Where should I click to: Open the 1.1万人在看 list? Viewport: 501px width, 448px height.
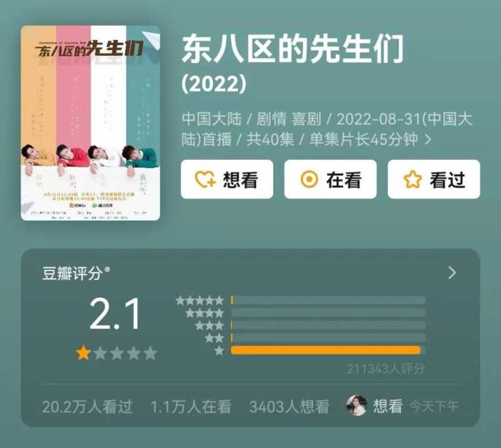[191, 407]
